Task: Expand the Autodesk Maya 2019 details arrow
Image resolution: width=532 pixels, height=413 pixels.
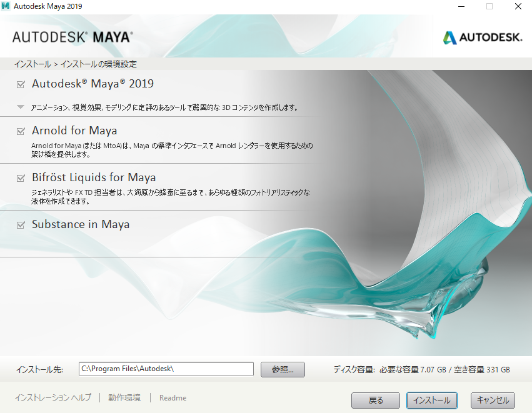Action: 21,107
